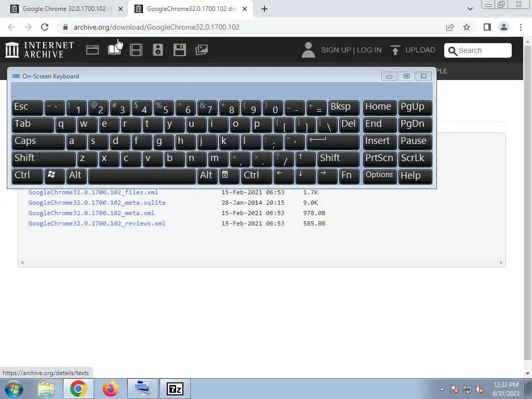Toggle Chrome side panel icon
Screen dimensions: 532x399
[487, 27]
